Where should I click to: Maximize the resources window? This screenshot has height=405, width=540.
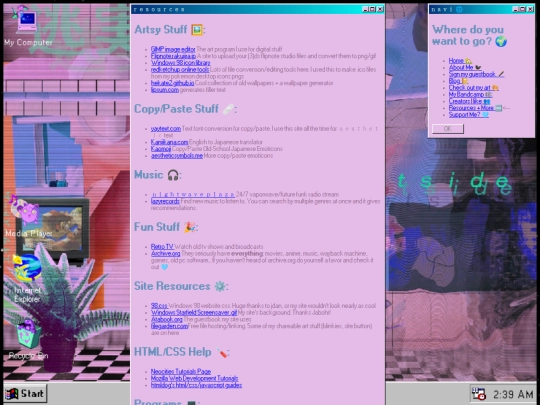(373, 9)
